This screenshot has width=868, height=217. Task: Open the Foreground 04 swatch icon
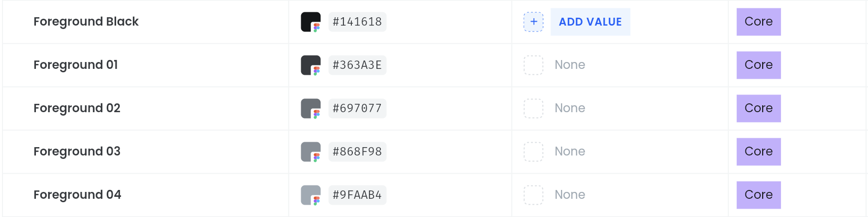(311, 195)
